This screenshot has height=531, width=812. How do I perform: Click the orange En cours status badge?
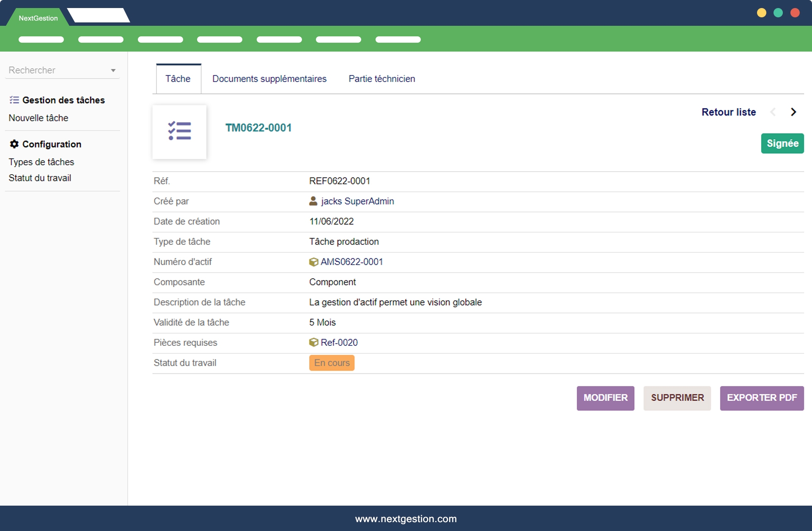click(x=332, y=363)
